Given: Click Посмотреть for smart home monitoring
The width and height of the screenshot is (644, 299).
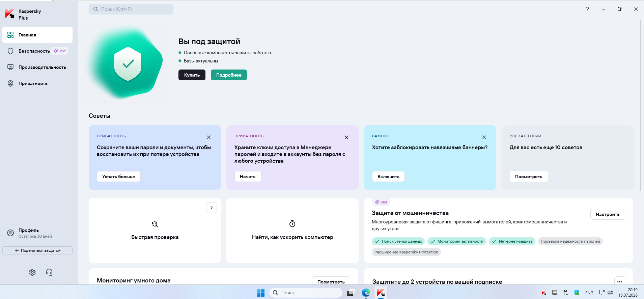Looking at the screenshot, I should [x=331, y=281].
